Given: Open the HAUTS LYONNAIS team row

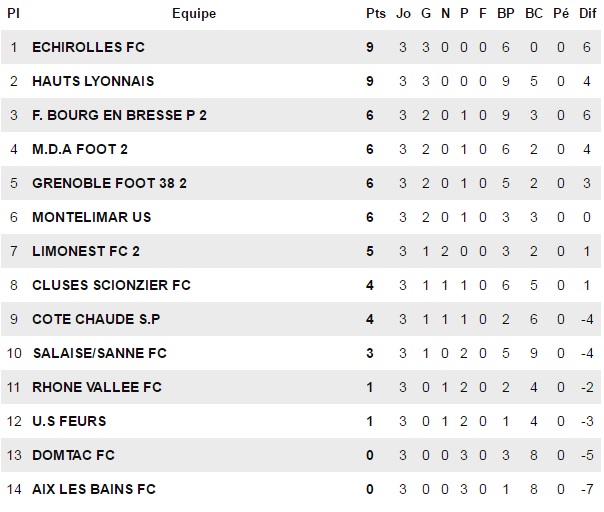Looking at the screenshot, I should coord(93,81).
